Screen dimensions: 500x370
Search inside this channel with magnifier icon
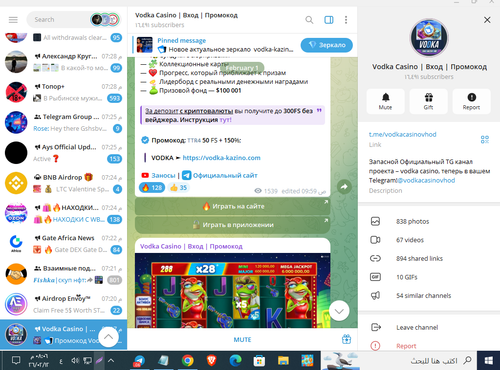tap(309, 20)
